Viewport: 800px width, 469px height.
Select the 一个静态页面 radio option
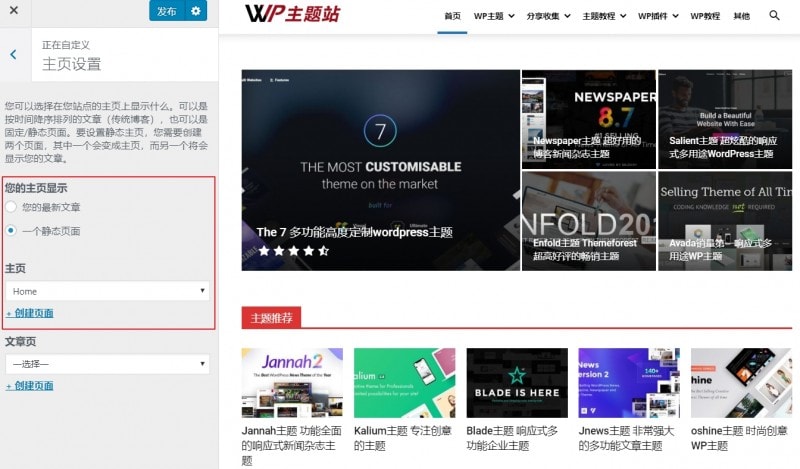click(11, 231)
